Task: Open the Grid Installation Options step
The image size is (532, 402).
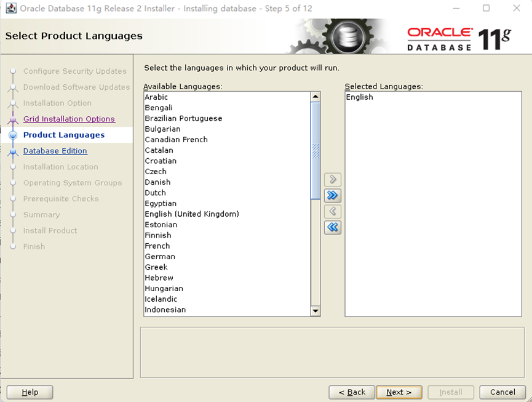Action: [x=69, y=119]
